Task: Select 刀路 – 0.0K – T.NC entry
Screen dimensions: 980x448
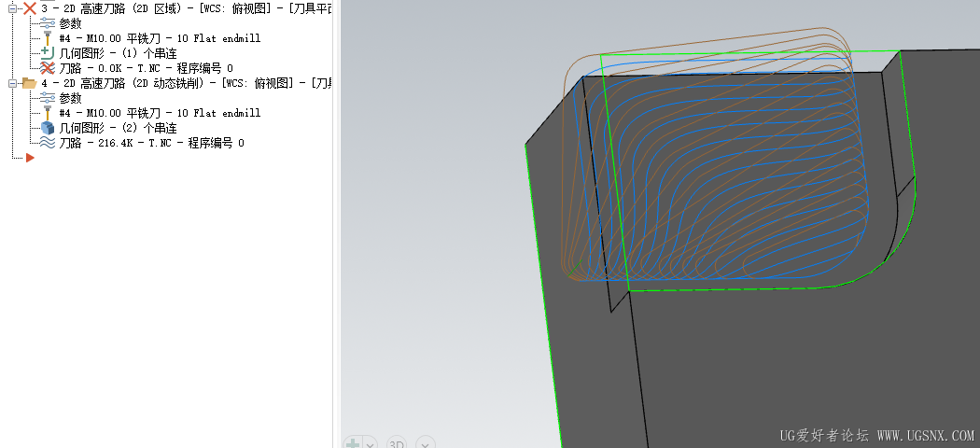Action: click(146, 69)
